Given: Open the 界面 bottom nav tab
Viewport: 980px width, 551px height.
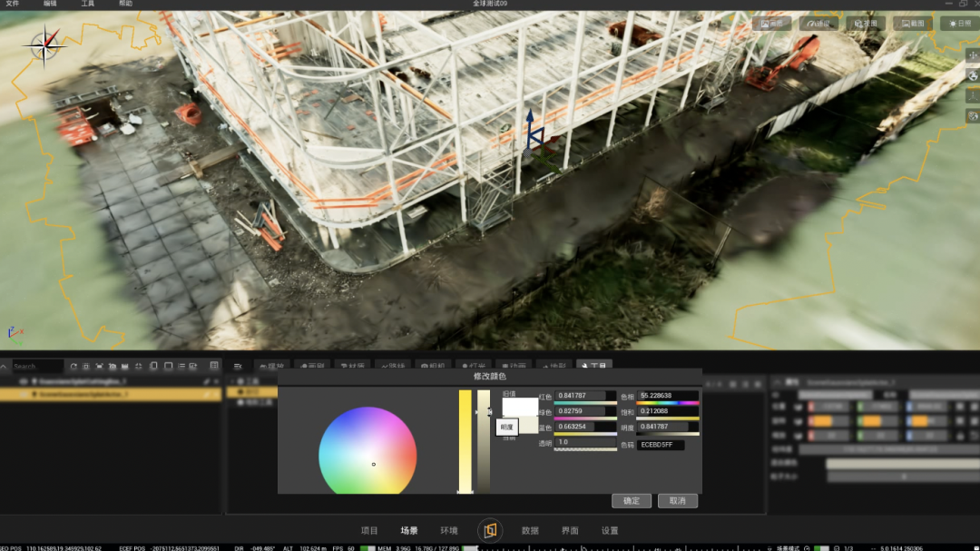Looking at the screenshot, I should [570, 530].
